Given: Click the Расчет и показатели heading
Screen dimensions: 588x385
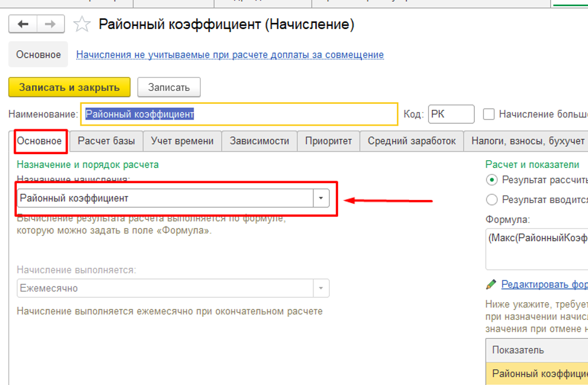Looking at the screenshot, I should [x=532, y=164].
